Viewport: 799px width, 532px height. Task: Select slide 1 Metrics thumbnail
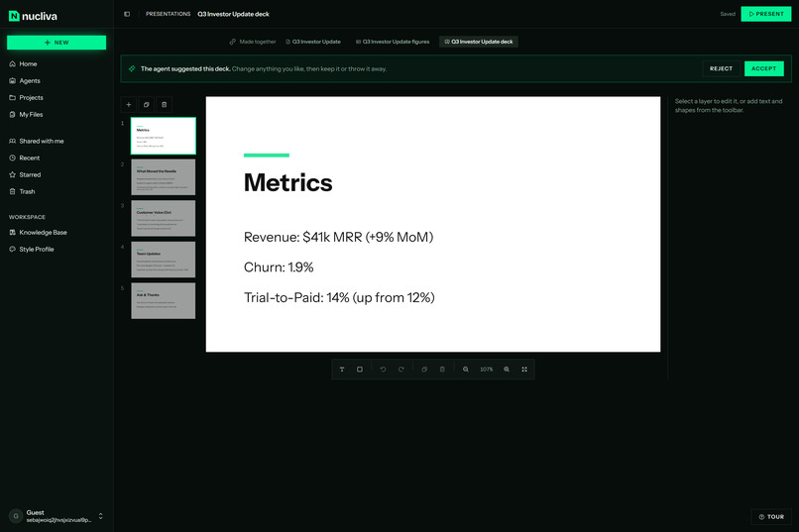click(x=163, y=136)
